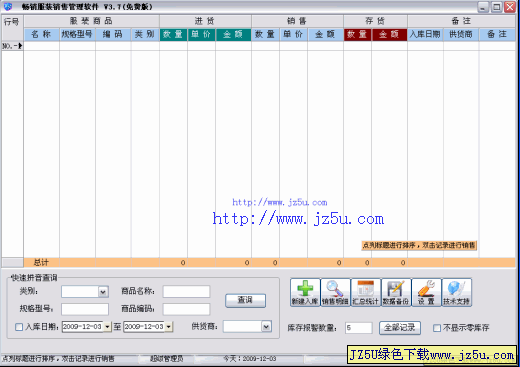Maximize the application window

pos(497,7)
